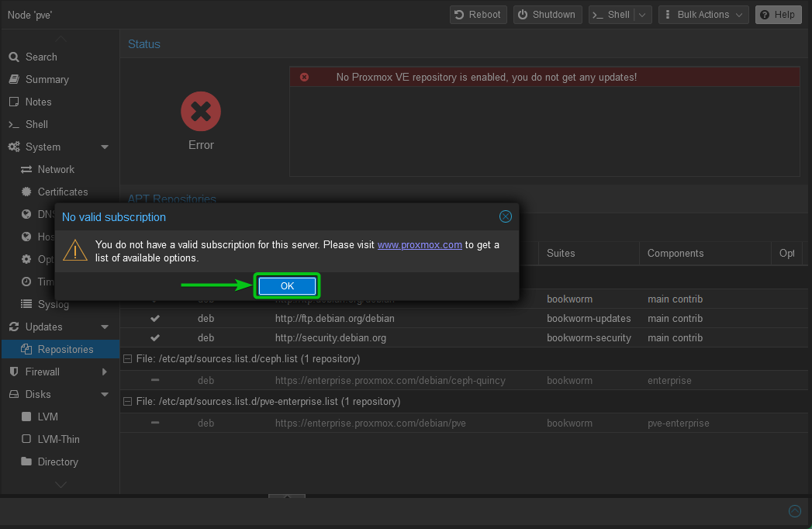
Task: Open the Shell console button
Action: click(612, 15)
